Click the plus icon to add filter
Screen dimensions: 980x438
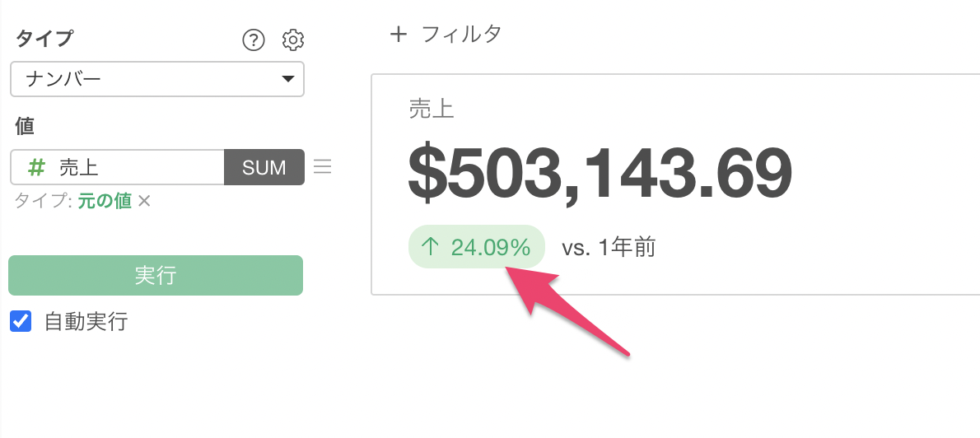click(399, 34)
